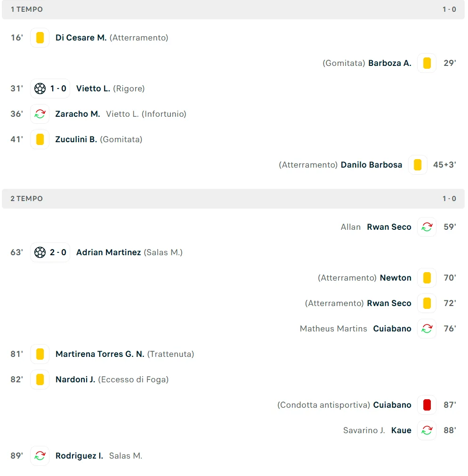Viewport: 468px width, 476px height.
Task: Click the Kaue substitution arrows icon
Action: point(427,430)
